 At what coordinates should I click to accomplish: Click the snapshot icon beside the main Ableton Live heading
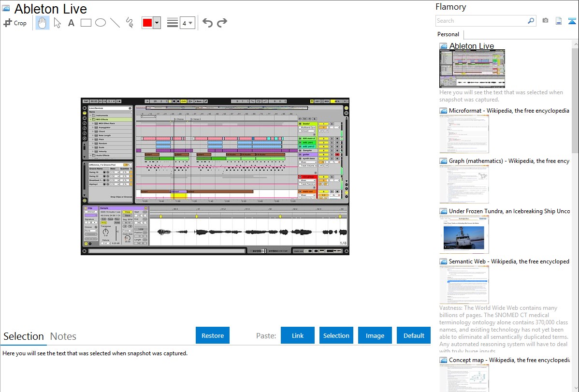[6, 9]
